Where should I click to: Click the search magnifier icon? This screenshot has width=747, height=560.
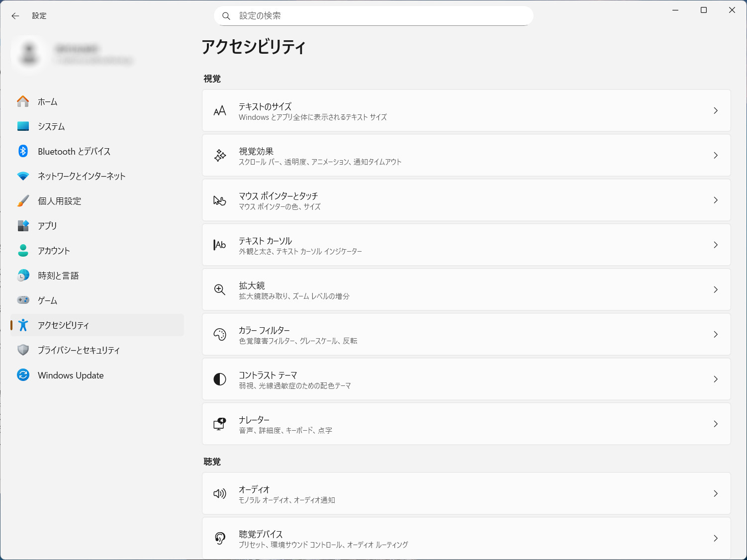click(x=226, y=16)
